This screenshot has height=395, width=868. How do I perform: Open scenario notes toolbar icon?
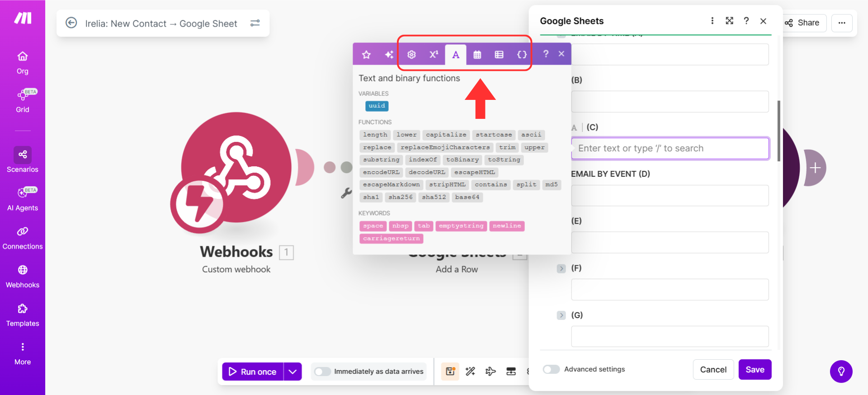pos(450,371)
